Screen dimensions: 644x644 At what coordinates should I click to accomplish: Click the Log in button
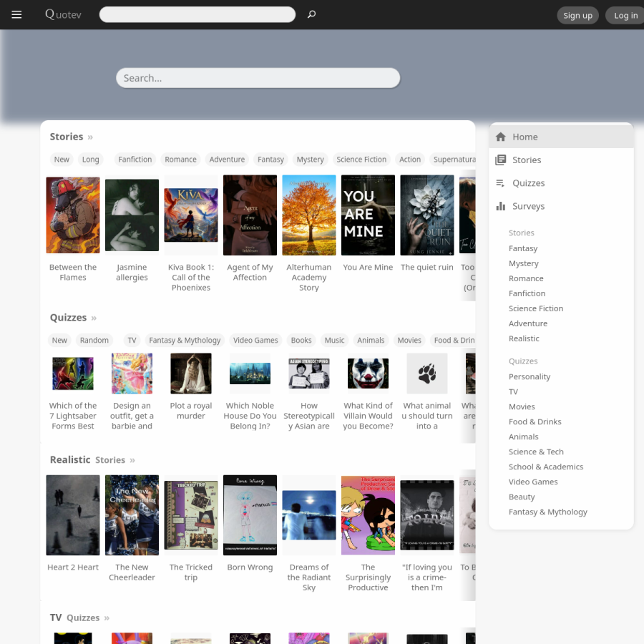[x=625, y=16]
